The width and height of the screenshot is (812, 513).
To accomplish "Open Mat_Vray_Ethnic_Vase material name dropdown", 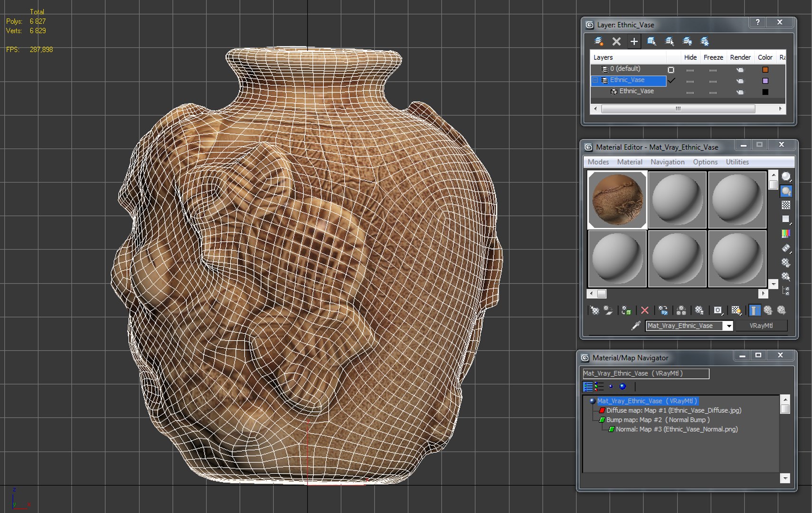I will tap(728, 326).
